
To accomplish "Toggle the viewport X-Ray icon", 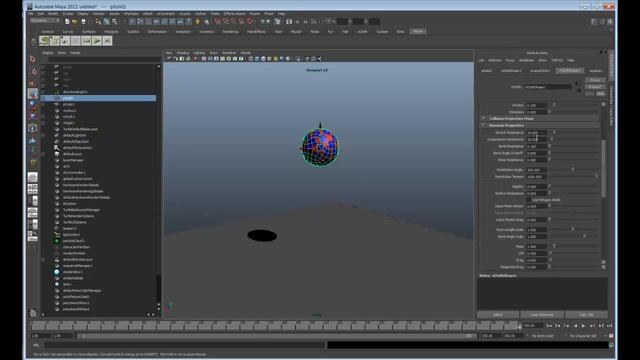I will point(307,59).
